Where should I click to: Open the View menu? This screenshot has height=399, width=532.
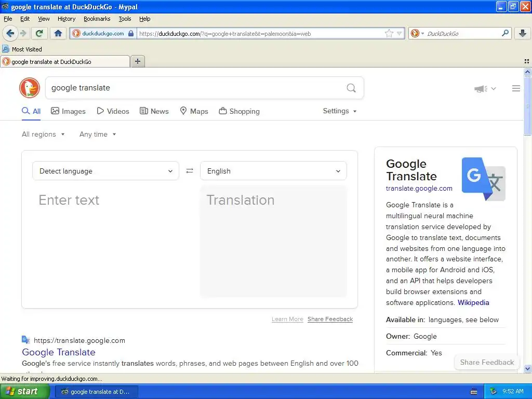[44, 19]
